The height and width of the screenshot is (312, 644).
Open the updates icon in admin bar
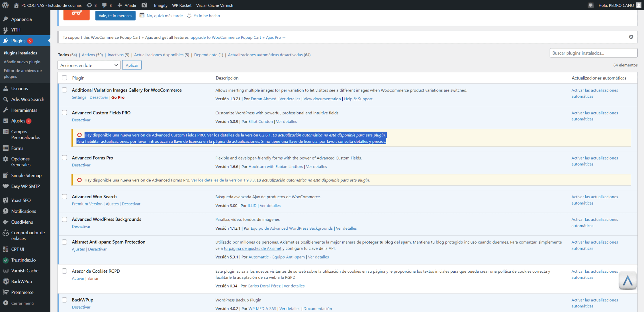[x=89, y=5]
